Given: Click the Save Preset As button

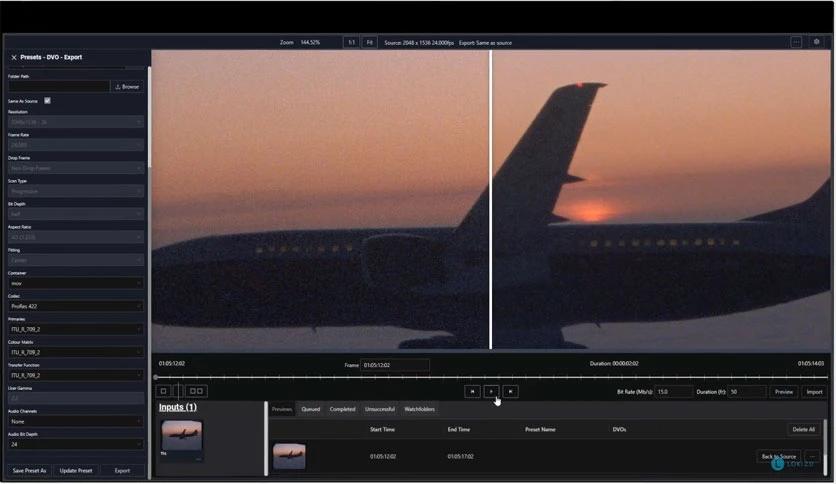Looking at the screenshot, I should point(29,470).
